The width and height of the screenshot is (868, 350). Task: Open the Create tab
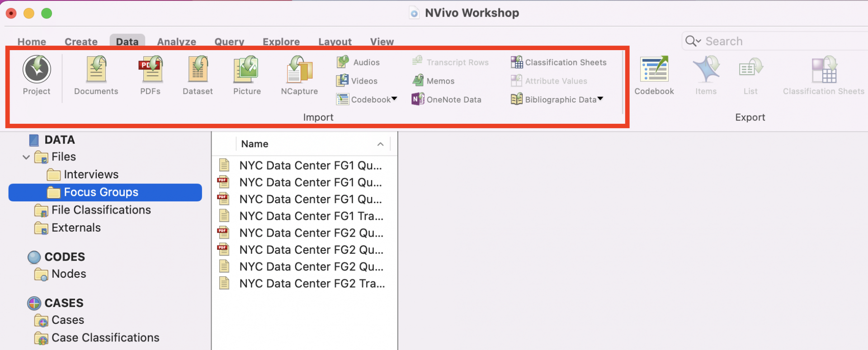pyautogui.click(x=81, y=42)
